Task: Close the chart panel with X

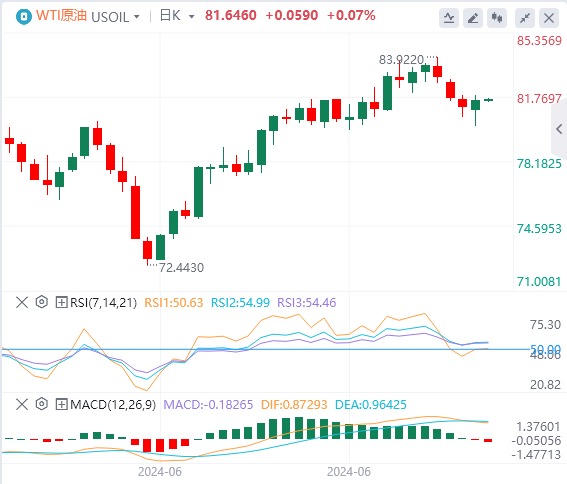Action: pos(549,18)
